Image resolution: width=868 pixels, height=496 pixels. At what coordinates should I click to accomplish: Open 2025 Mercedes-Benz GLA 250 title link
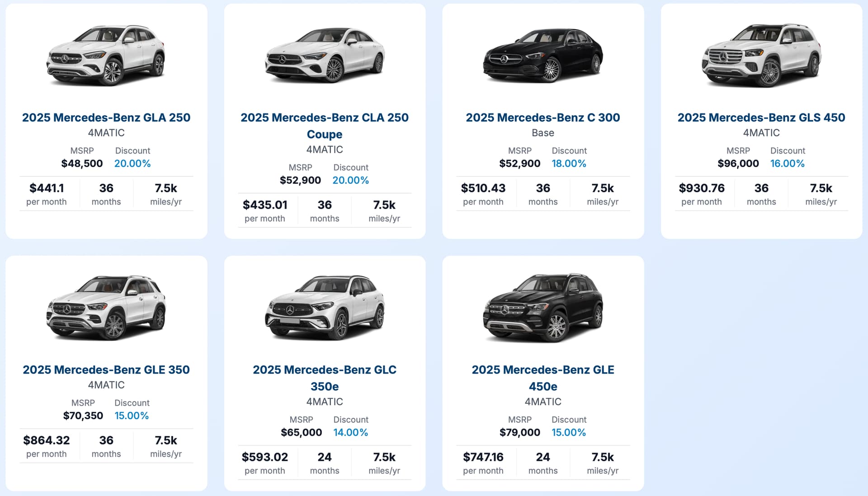(106, 117)
